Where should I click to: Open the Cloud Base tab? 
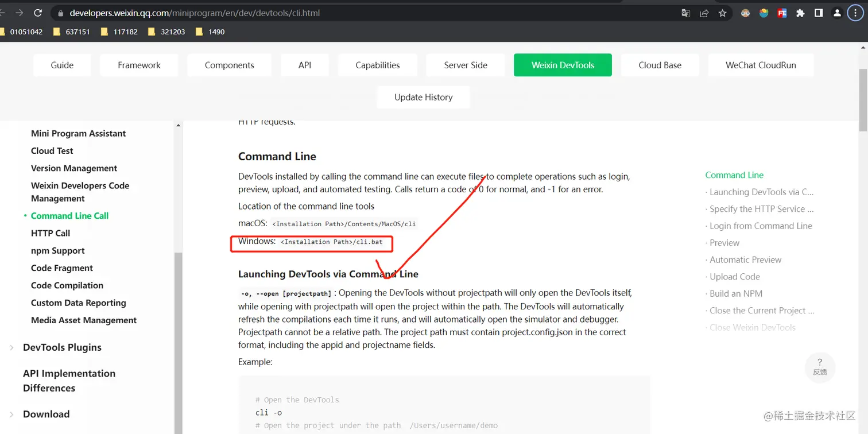(660, 65)
